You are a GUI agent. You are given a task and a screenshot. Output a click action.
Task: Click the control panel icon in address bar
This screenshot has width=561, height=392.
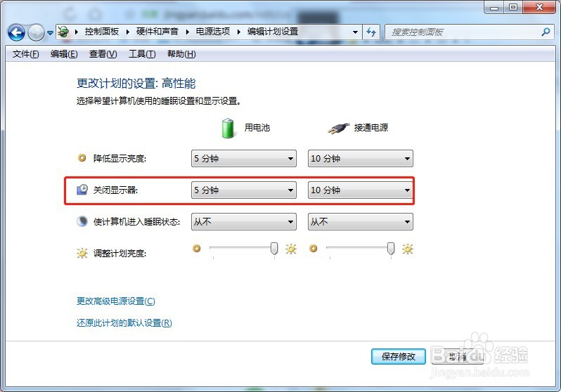[x=63, y=32]
